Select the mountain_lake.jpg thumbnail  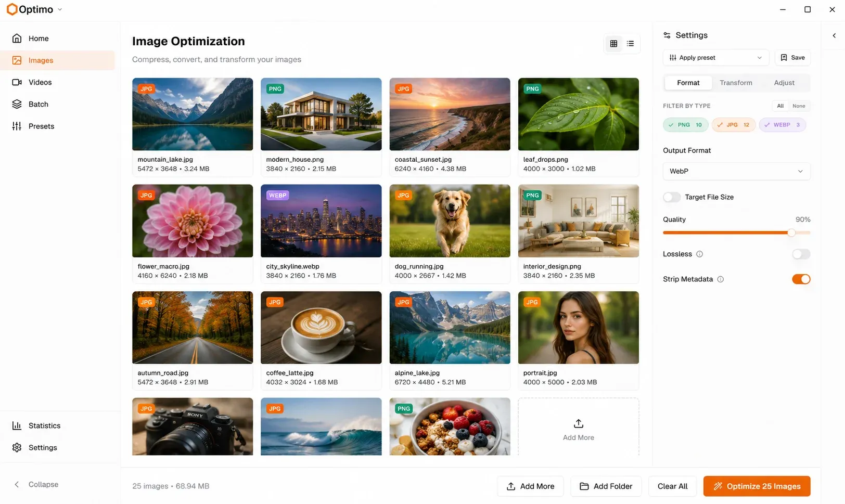(x=193, y=114)
